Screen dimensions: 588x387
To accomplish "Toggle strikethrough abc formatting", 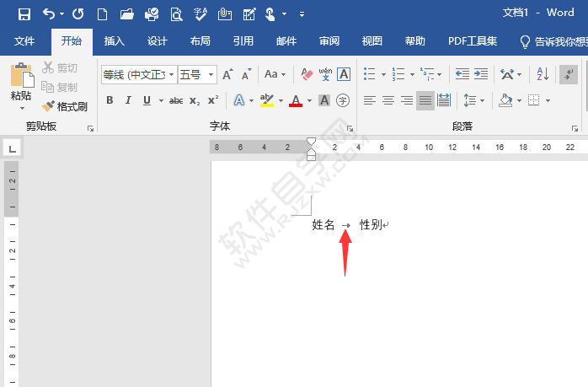I will [x=176, y=100].
